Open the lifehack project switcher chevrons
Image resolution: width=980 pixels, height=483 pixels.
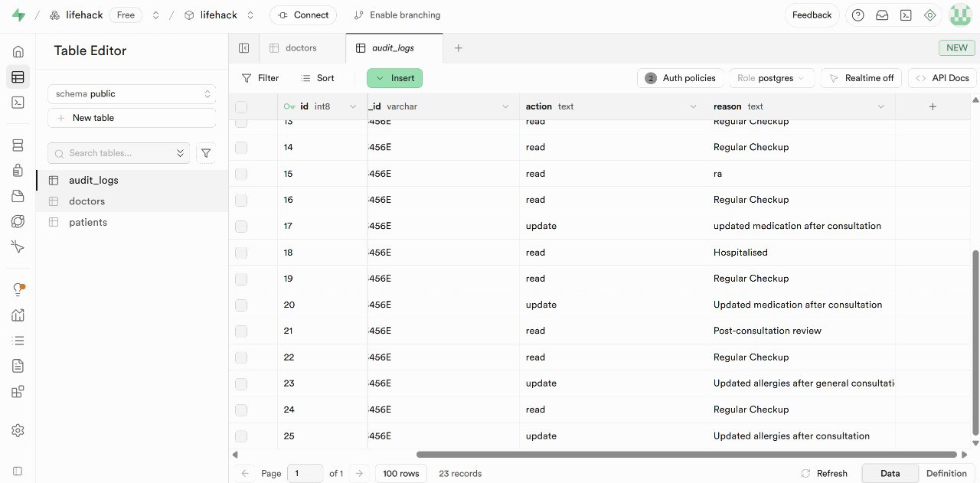point(250,15)
